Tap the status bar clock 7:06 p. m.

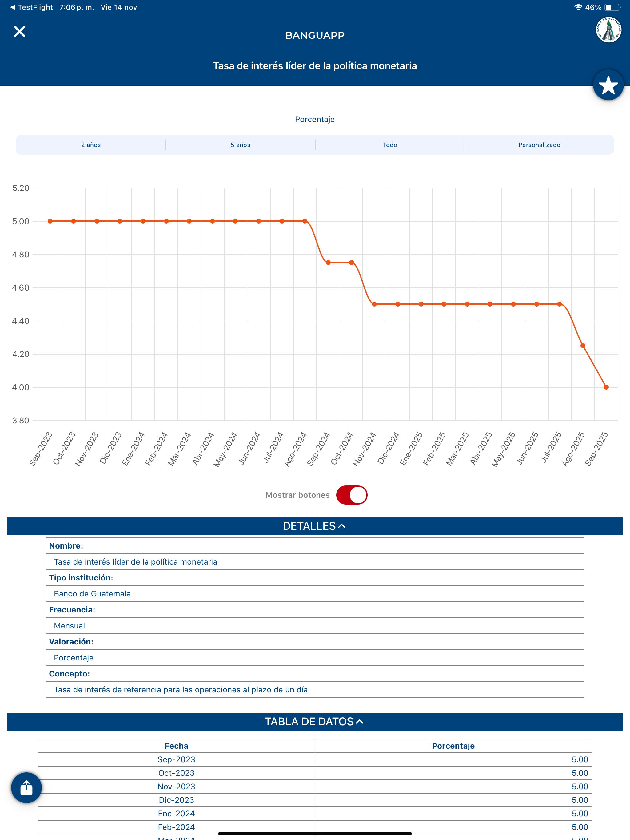coord(76,7)
